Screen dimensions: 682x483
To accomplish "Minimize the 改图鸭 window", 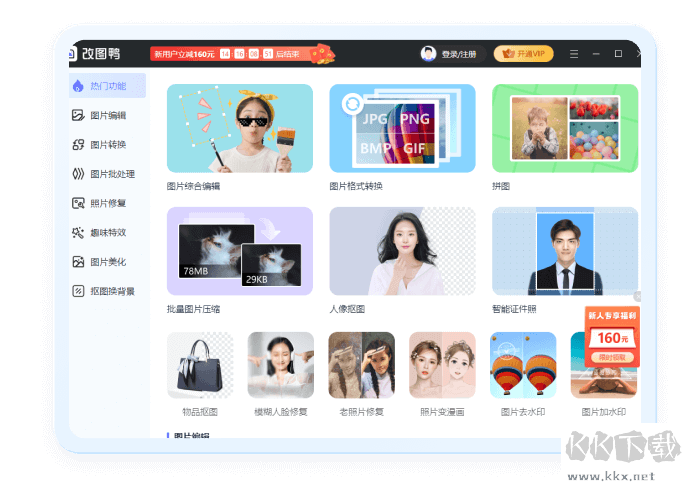I will point(596,54).
